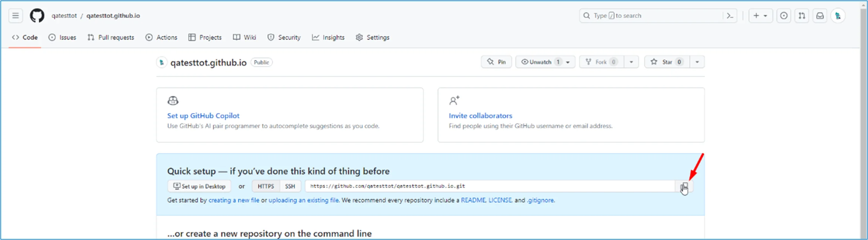Select the HTTPS protocol option
868x240 pixels.
[266, 186]
